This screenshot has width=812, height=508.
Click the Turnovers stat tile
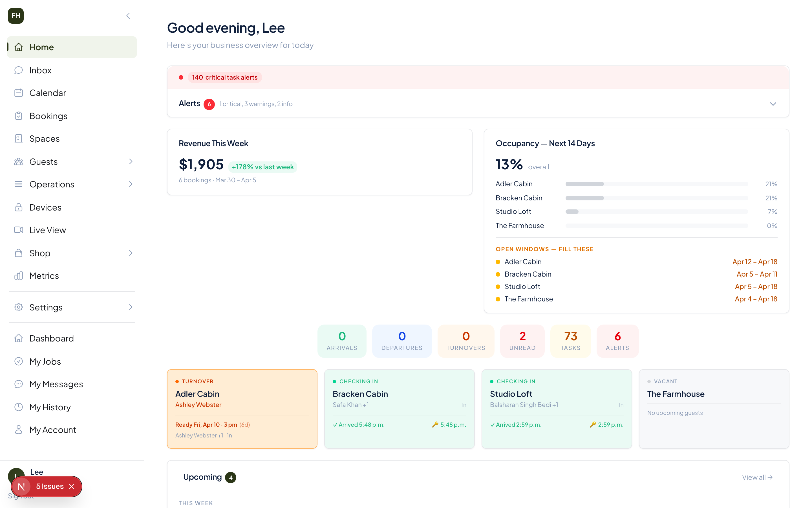click(466, 341)
